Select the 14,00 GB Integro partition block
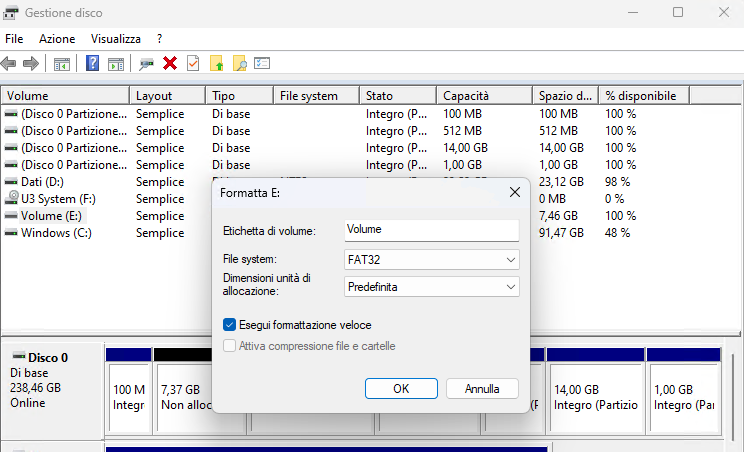 595,392
